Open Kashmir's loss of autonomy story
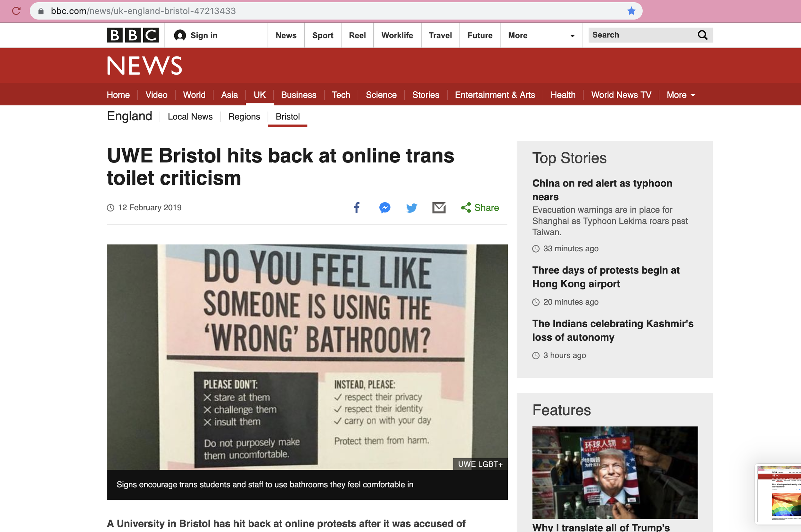The image size is (801, 532). 613,330
